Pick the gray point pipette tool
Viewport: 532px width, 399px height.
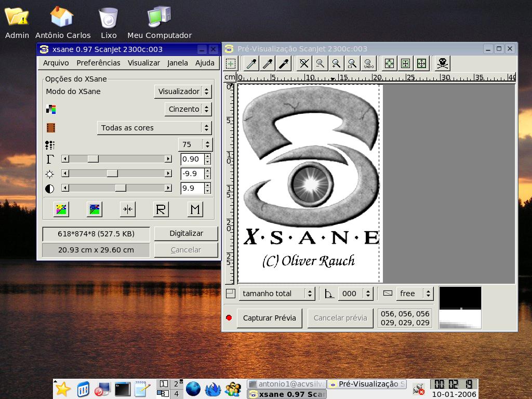[x=268, y=63]
